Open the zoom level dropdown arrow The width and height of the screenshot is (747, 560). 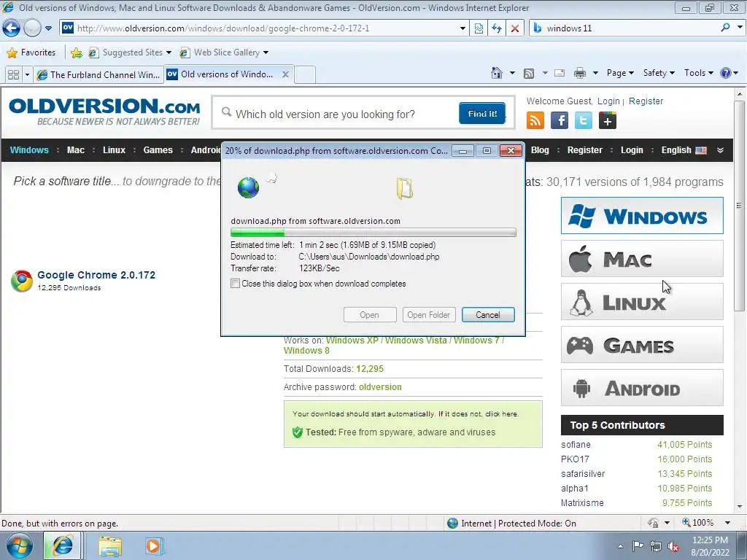pos(727,523)
